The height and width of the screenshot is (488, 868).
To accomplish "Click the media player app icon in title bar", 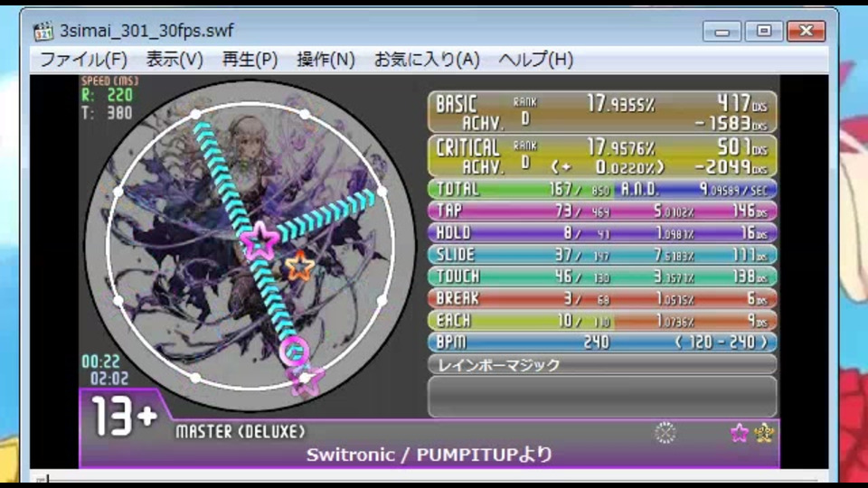I will (x=43, y=31).
